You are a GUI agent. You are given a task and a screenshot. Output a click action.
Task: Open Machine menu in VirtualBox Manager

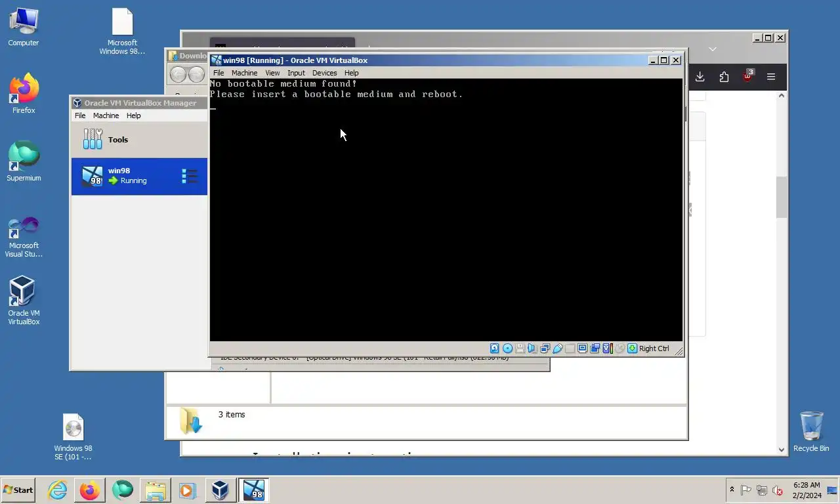[x=106, y=115]
